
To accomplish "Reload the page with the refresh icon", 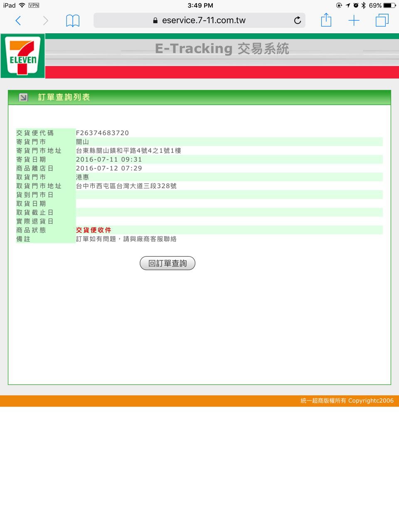I will pyautogui.click(x=297, y=20).
